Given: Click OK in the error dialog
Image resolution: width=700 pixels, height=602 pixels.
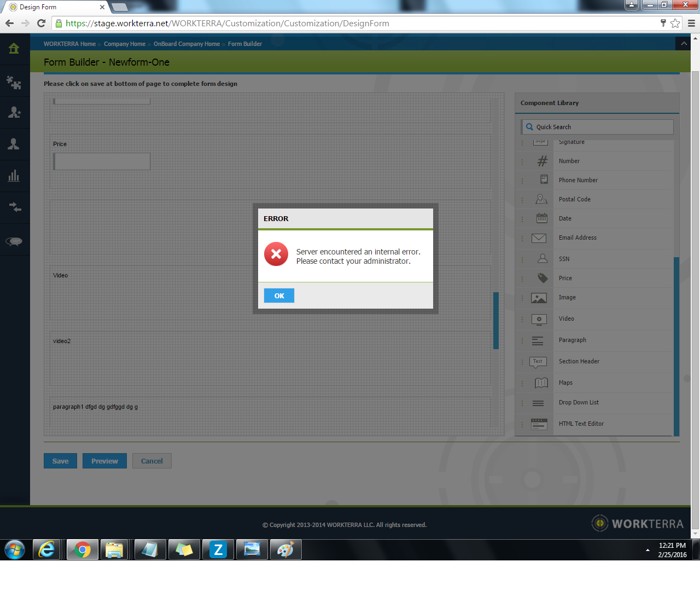Looking at the screenshot, I should [x=279, y=296].
